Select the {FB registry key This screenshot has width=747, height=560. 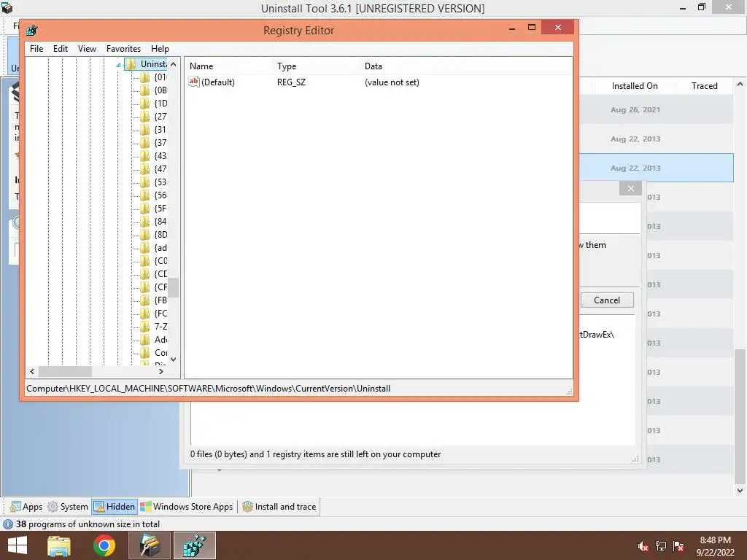click(160, 300)
